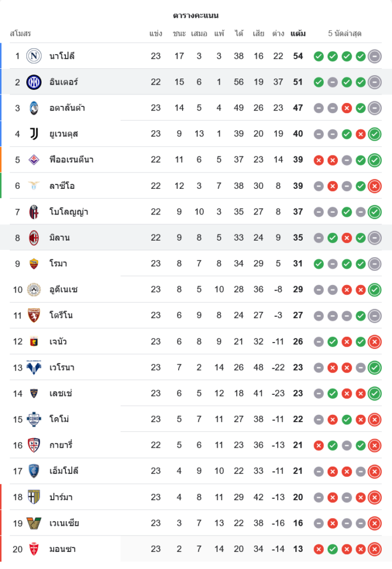Click the 5 นัดล่าสุด column header

pos(345,34)
